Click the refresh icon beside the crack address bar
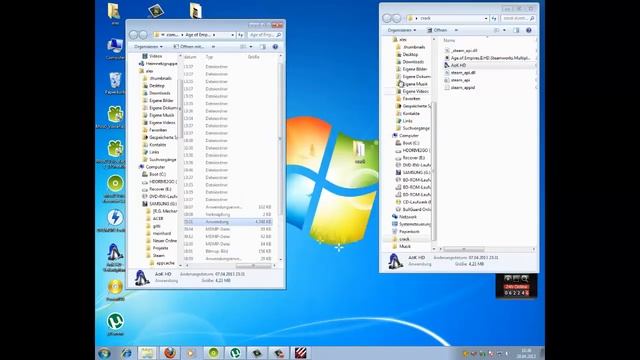Screen dimensions: 640x360 coord(494,18)
